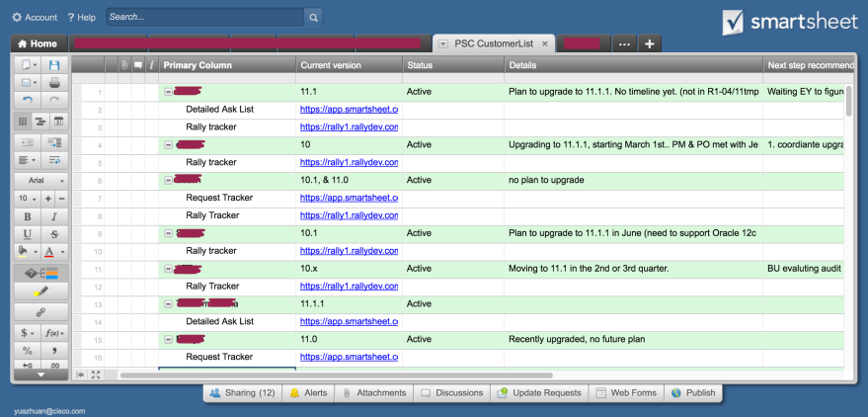Screen dimensions: 868x417
Task: Apply thousands separator format
Action: 54,351
